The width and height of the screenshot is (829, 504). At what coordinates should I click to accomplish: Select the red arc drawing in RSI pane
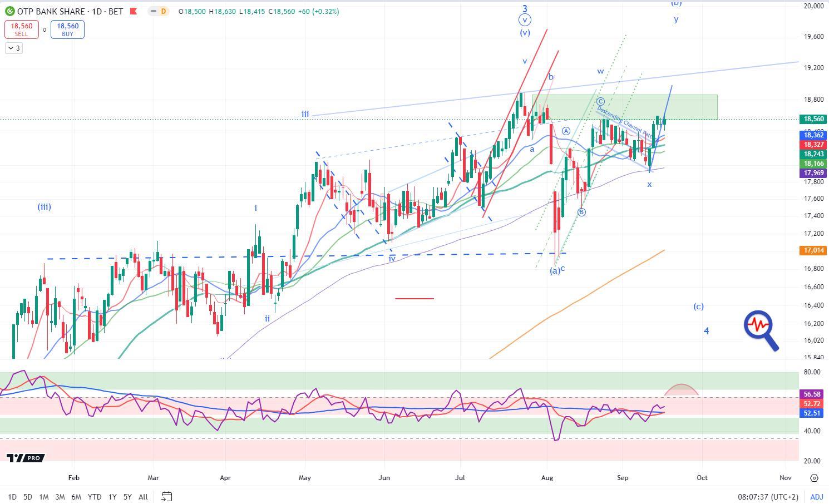[x=682, y=389]
